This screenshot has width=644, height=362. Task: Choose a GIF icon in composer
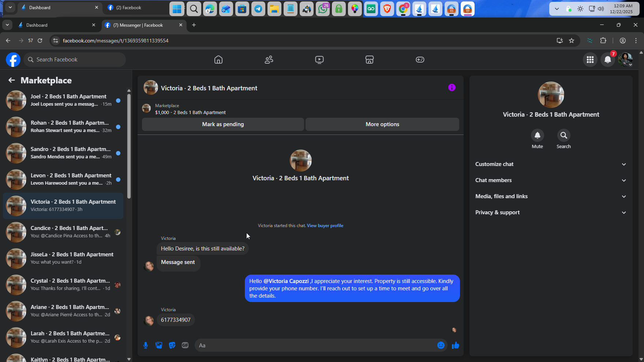click(x=185, y=345)
